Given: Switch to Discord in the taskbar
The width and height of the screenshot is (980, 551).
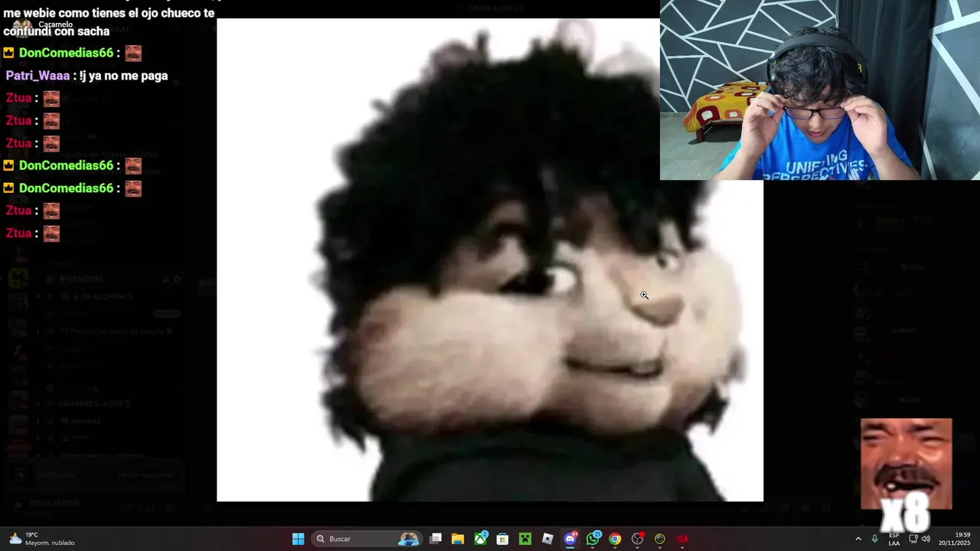Looking at the screenshot, I should click(x=570, y=539).
